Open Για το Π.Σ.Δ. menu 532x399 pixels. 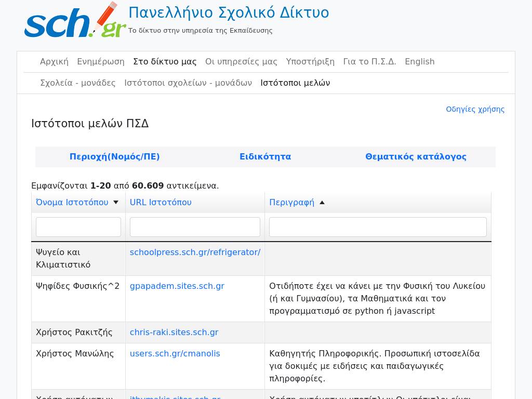(x=369, y=61)
